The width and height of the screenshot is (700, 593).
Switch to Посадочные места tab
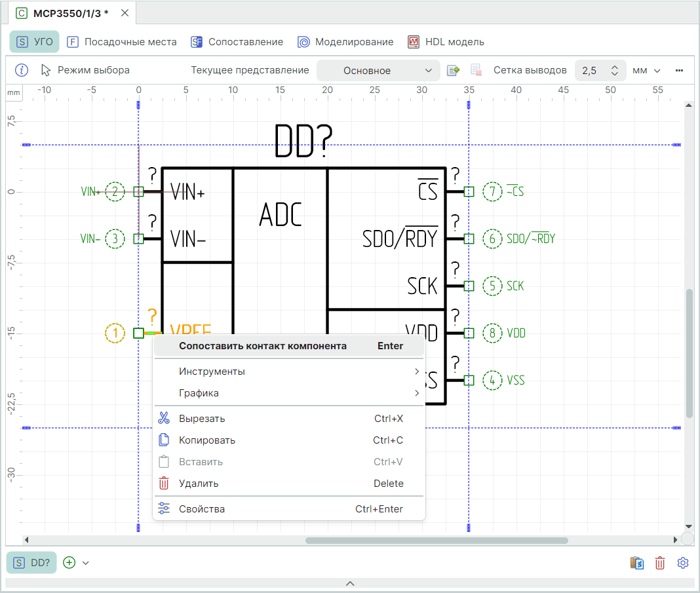pyautogui.click(x=122, y=42)
